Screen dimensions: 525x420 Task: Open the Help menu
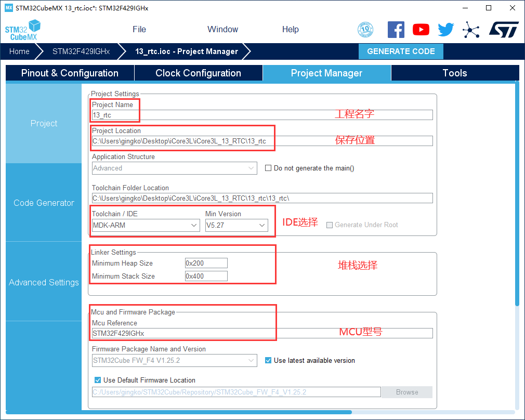[x=290, y=30]
